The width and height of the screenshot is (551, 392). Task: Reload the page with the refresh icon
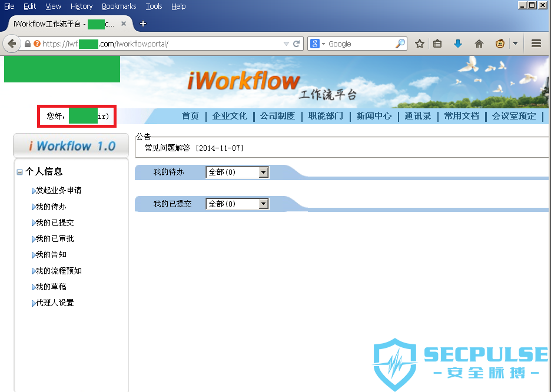297,44
